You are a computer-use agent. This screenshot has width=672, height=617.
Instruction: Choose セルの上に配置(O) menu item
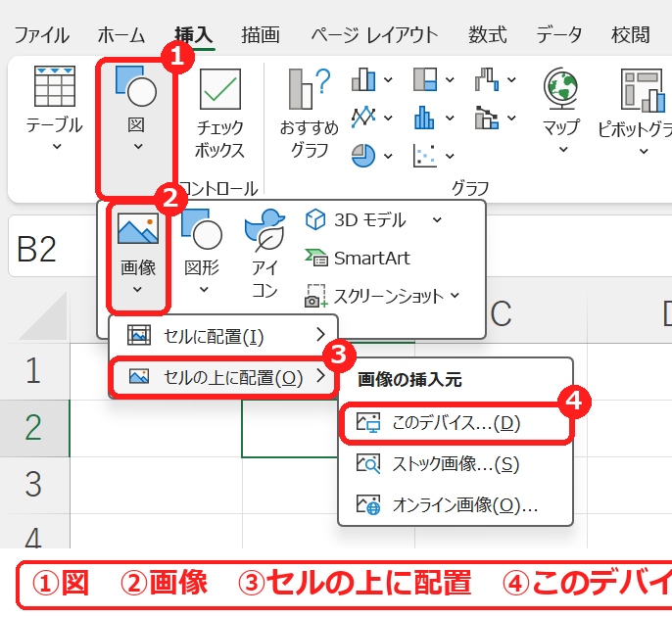223,377
